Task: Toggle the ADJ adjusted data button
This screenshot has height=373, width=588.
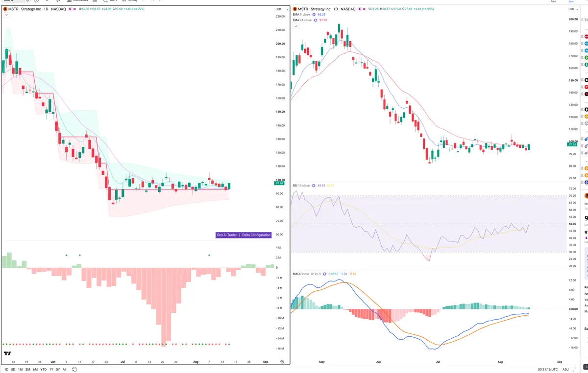Action: 565,370
